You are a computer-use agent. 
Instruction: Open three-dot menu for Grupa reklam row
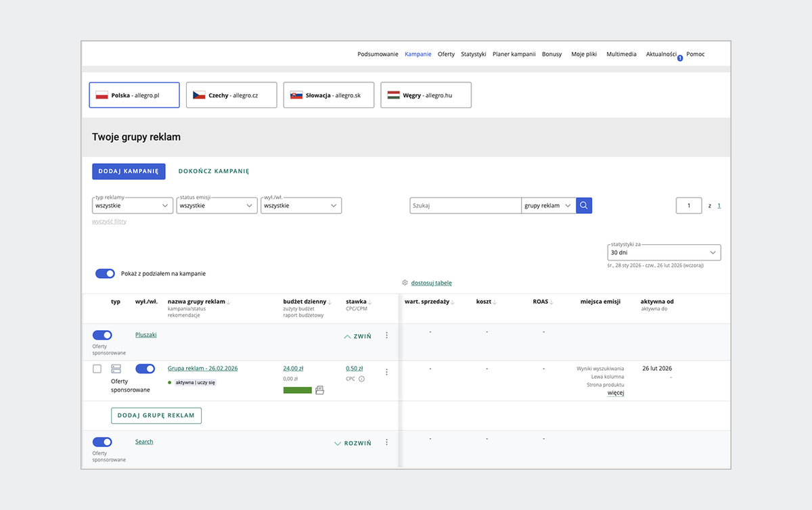pyautogui.click(x=387, y=371)
